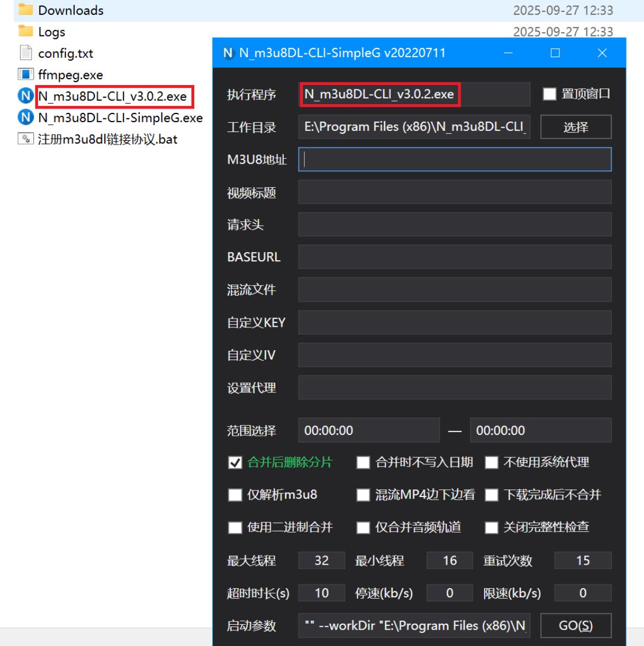This screenshot has width=644, height=646.
Task: Click the N_m3u8DL-CLI_v3.0.2.exe icon
Action: point(26,96)
